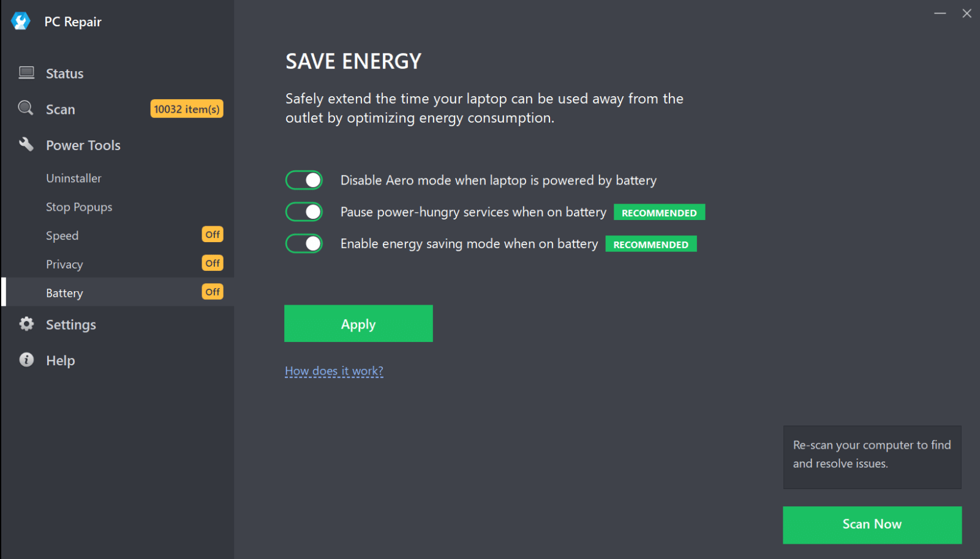Turn off energy saving mode toggle
The width and height of the screenshot is (980, 559).
point(304,243)
